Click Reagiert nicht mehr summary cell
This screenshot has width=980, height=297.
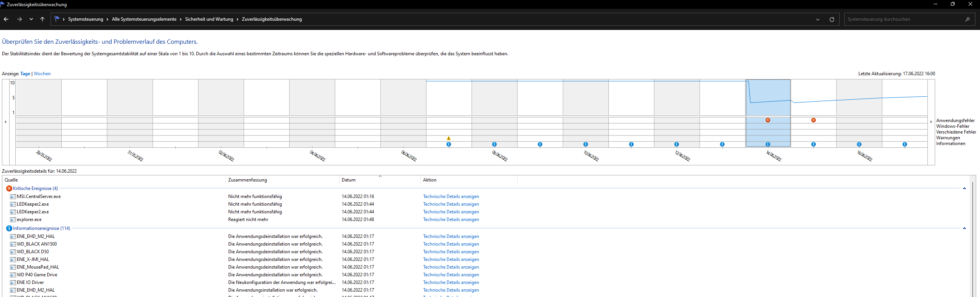click(x=248, y=219)
